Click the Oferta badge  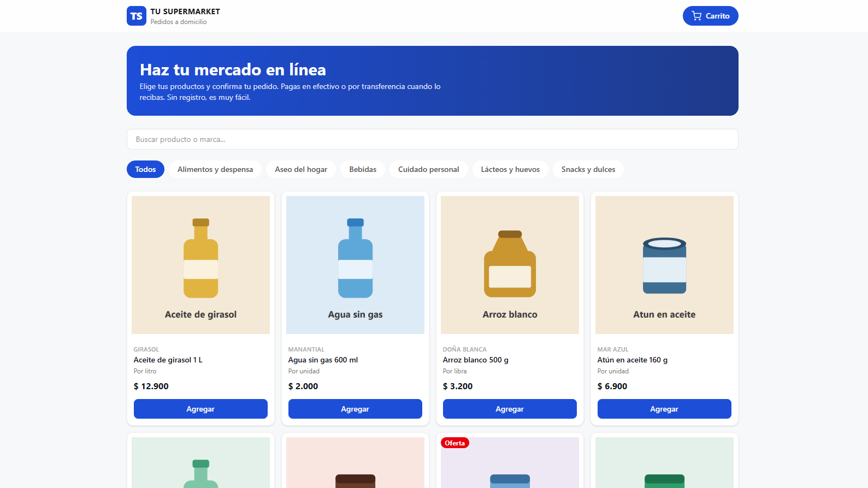point(455,443)
